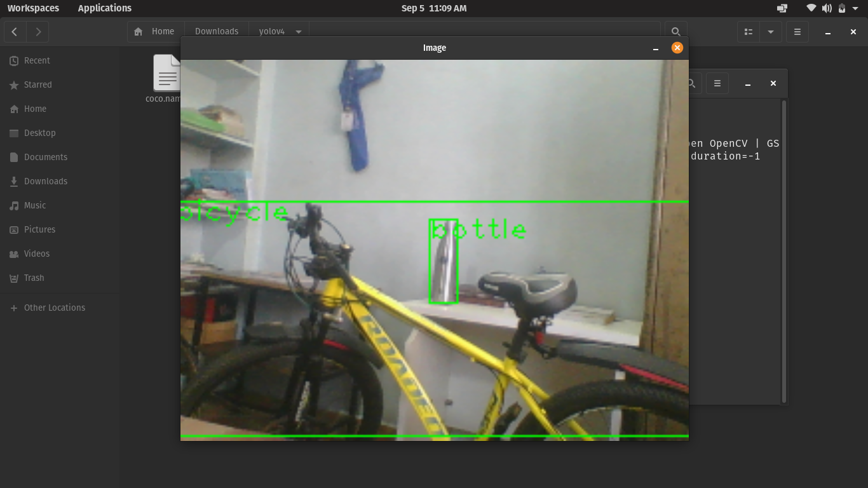Image resolution: width=868 pixels, height=488 pixels.
Task: Expand the view options dropdown arrow
Action: click(770, 31)
